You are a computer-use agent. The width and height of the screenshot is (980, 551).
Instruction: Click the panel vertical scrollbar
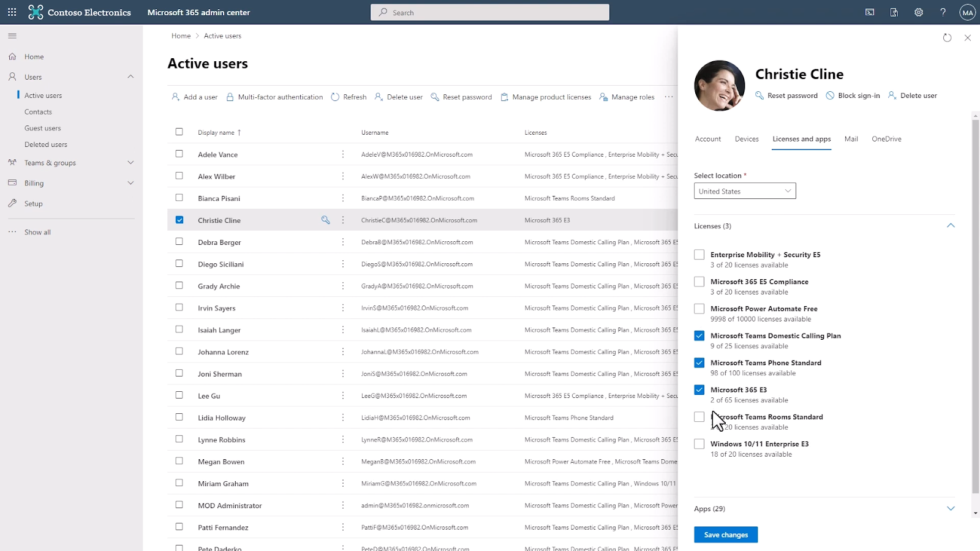976,306
